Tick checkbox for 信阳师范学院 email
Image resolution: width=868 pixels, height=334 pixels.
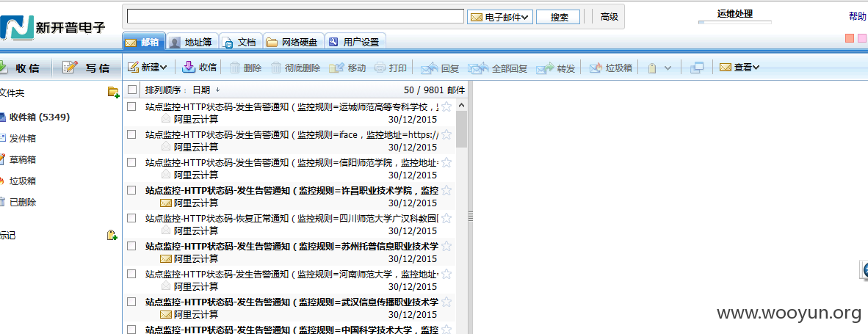131,162
